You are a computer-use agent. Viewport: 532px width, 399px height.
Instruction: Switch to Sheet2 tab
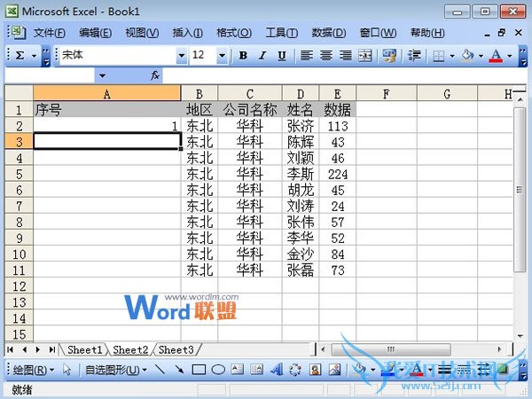coord(130,349)
